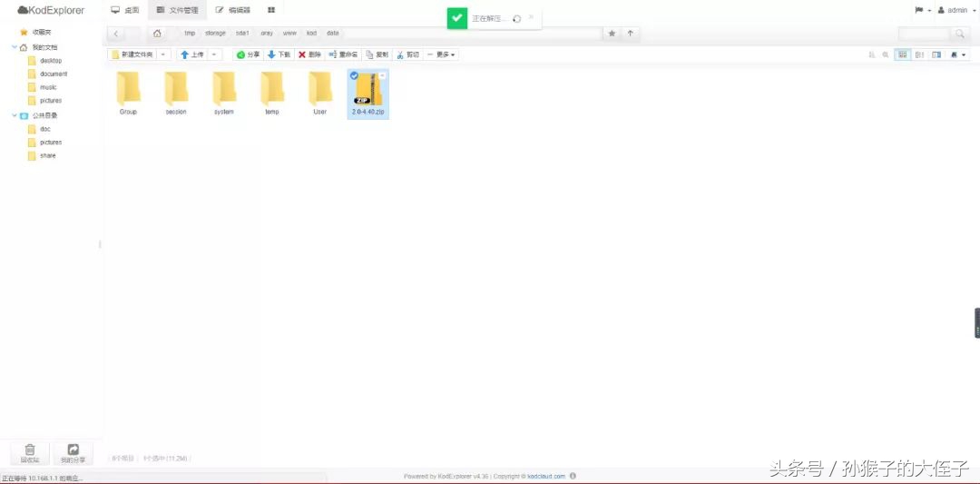
Task: Uncheck the 2.0-4.40.zip selection checkmark
Action: pos(354,75)
